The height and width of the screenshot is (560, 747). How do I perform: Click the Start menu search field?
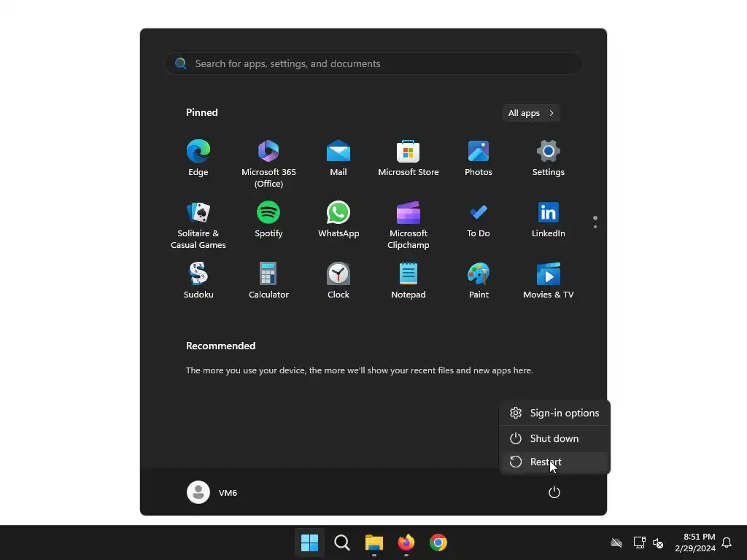(x=373, y=63)
